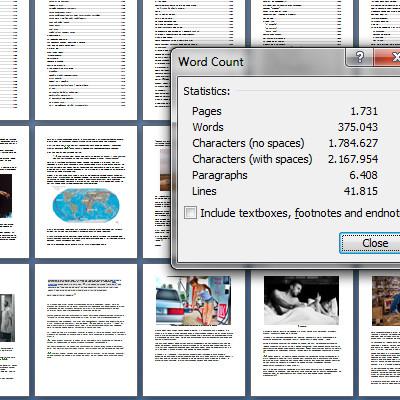Click the Lines label in statistics
Viewport: 400px width, 400px height.
coord(204,191)
